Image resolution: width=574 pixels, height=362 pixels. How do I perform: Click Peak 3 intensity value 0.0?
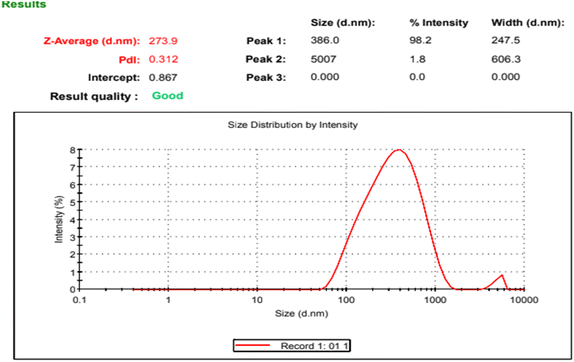tap(417, 77)
